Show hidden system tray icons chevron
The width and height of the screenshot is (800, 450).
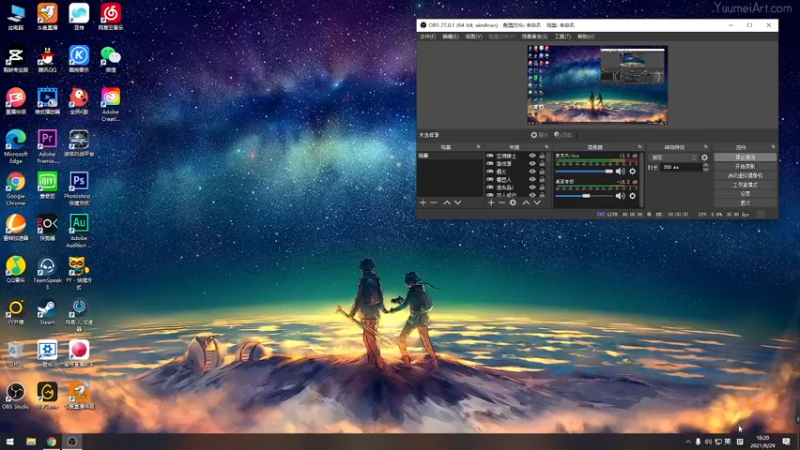click(688, 441)
